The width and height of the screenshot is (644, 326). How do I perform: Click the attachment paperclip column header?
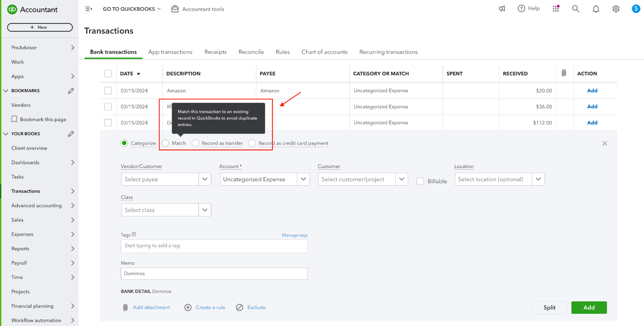click(564, 73)
